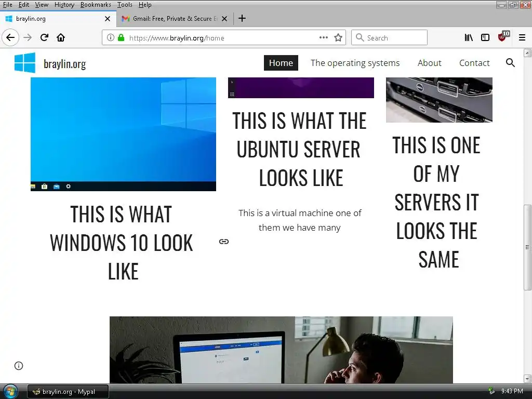Image resolution: width=532 pixels, height=399 pixels.
Task: Click the purple Ubuntu screenshot image
Action: [301, 87]
